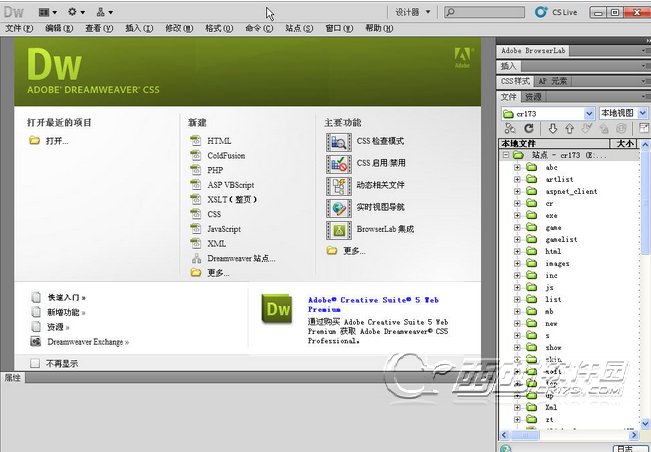
Task: Tick the 不再显示 checkbox
Action: [x=35, y=364]
